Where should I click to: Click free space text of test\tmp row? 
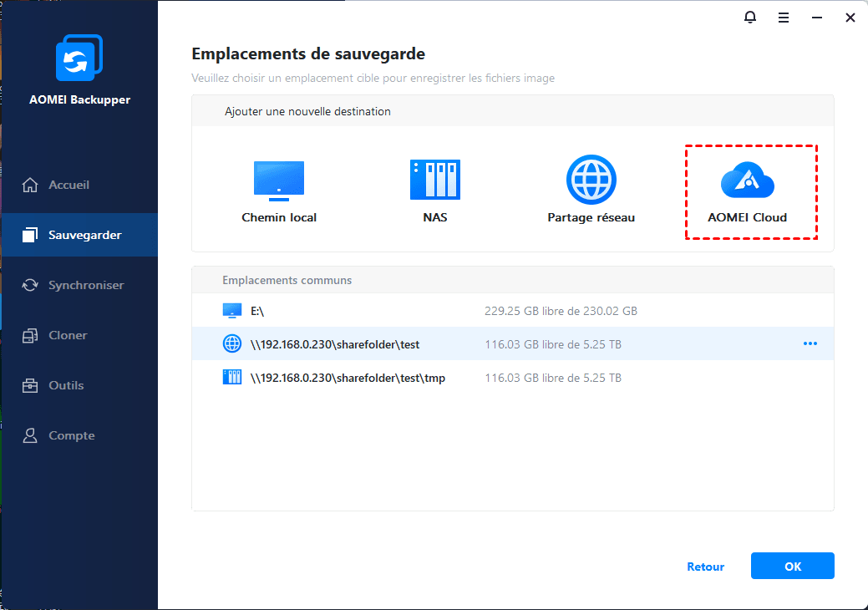pos(553,378)
